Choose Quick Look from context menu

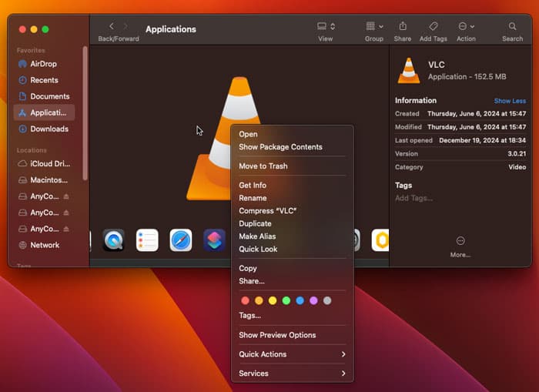(292, 249)
